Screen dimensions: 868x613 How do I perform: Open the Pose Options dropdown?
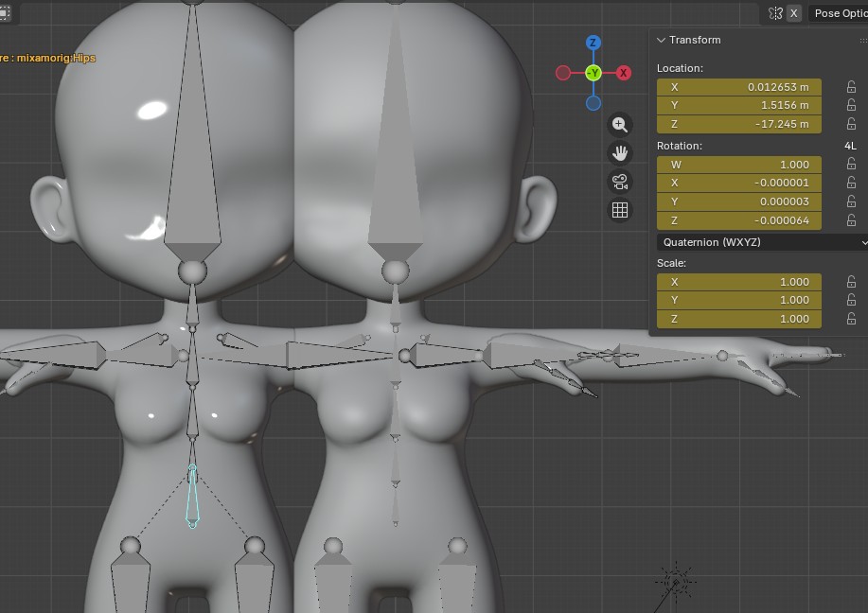coord(840,13)
